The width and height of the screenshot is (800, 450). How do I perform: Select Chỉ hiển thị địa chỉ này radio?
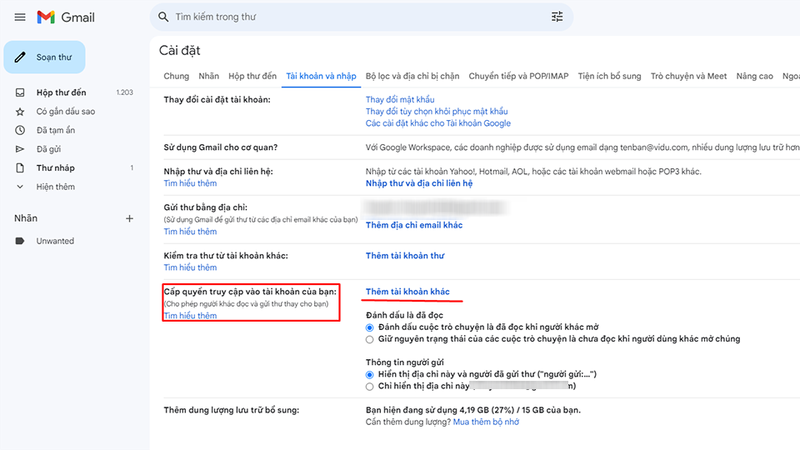coord(369,387)
